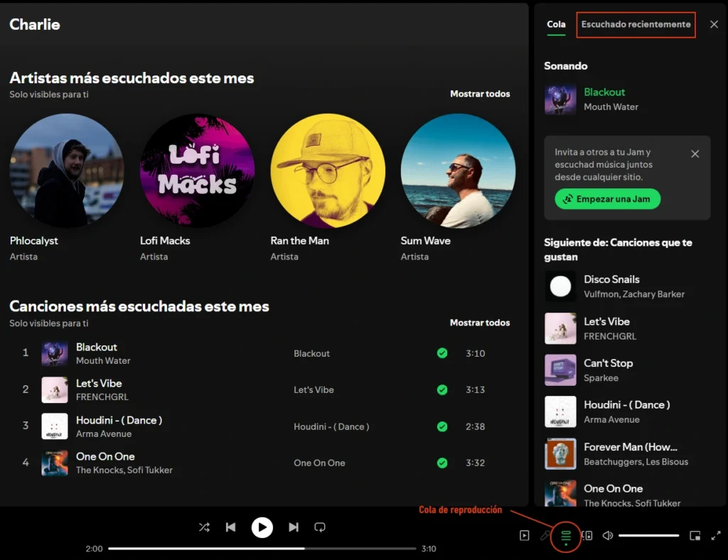
Task: Open the Now Playing view icon
Action: coord(524,536)
